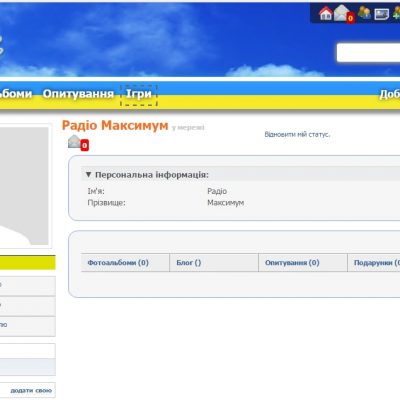Click the у мережі status text

tap(188, 128)
